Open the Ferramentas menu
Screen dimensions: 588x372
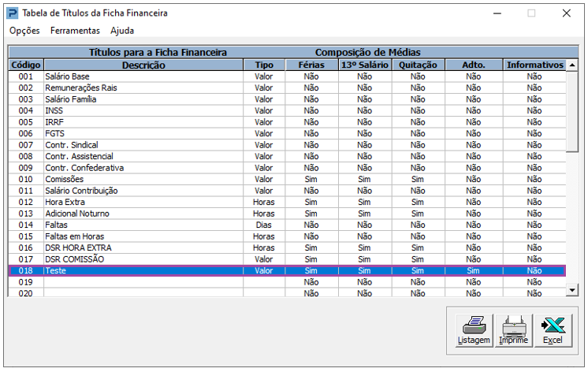point(75,31)
